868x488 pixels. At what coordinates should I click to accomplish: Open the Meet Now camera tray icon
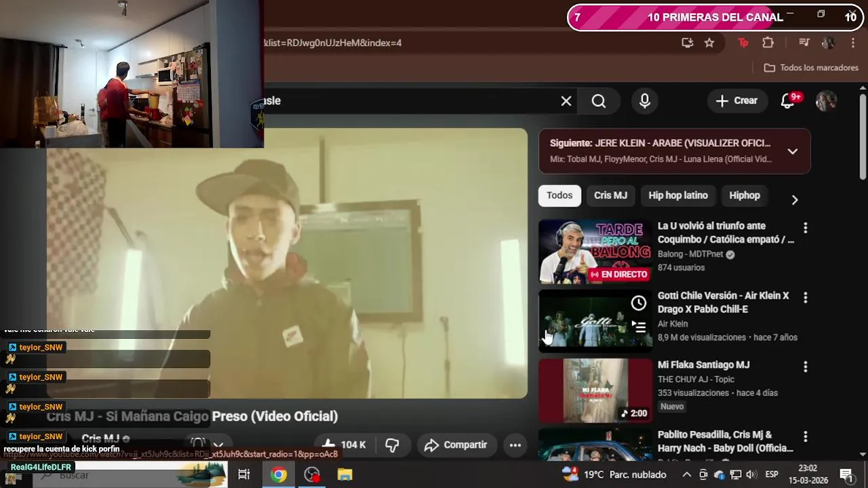tap(703, 475)
